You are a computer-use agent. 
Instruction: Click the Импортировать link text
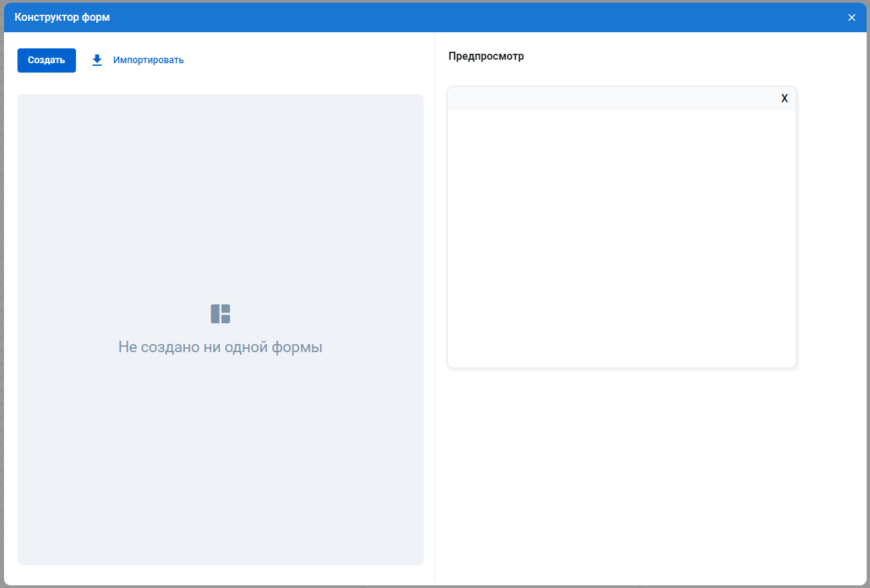[148, 60]
